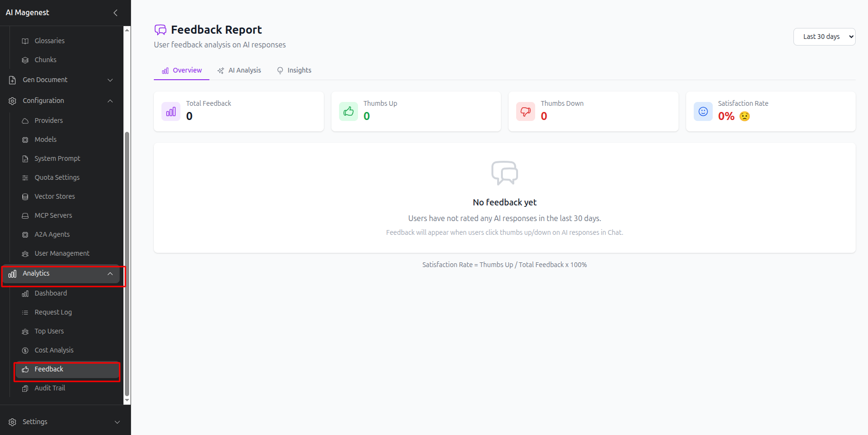
Task: Click the Configuration gear icon
Action: click(x=12, y=101)
